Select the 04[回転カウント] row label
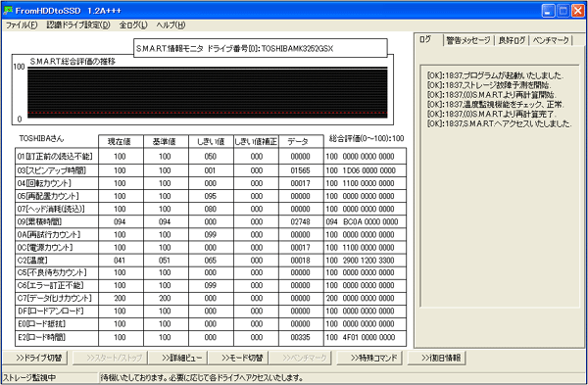This screenshot has width=588, height=385. tap(44, 183)
